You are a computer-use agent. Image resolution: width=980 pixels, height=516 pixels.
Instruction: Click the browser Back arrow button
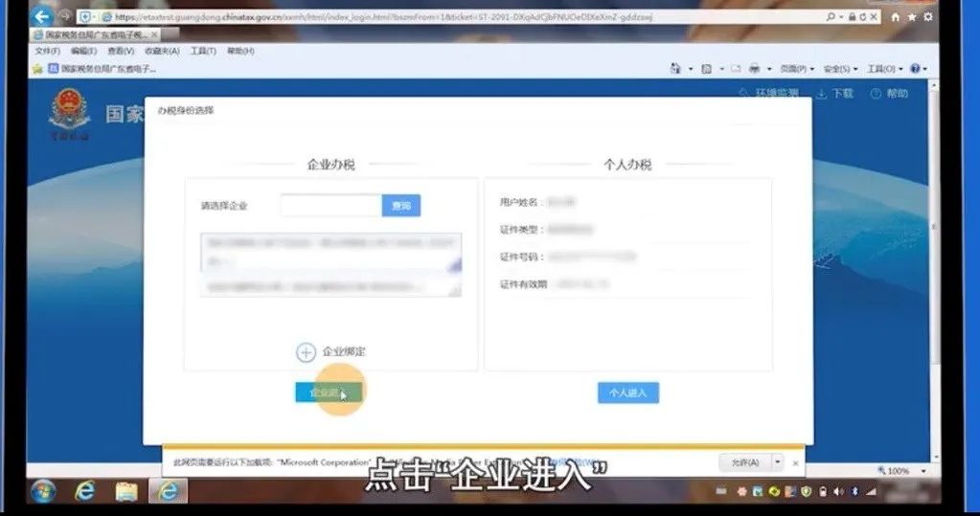tap(42, 15)
